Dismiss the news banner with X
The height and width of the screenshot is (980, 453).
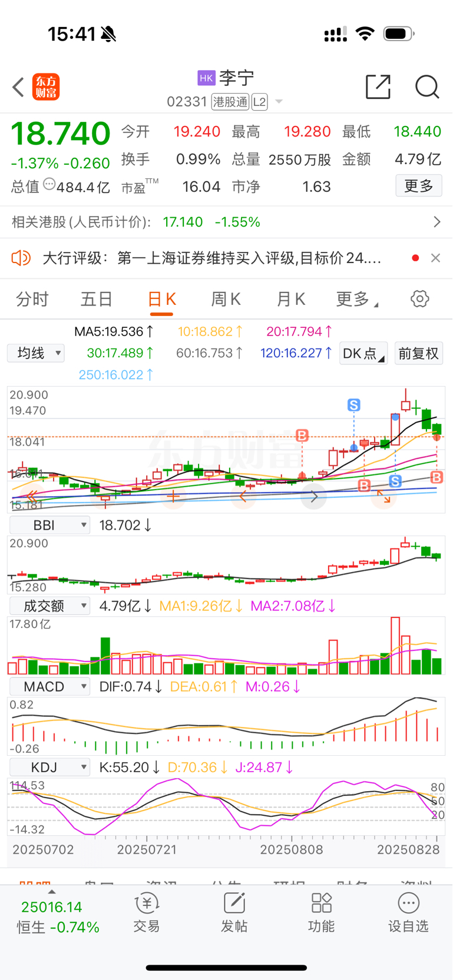(435, 258)
